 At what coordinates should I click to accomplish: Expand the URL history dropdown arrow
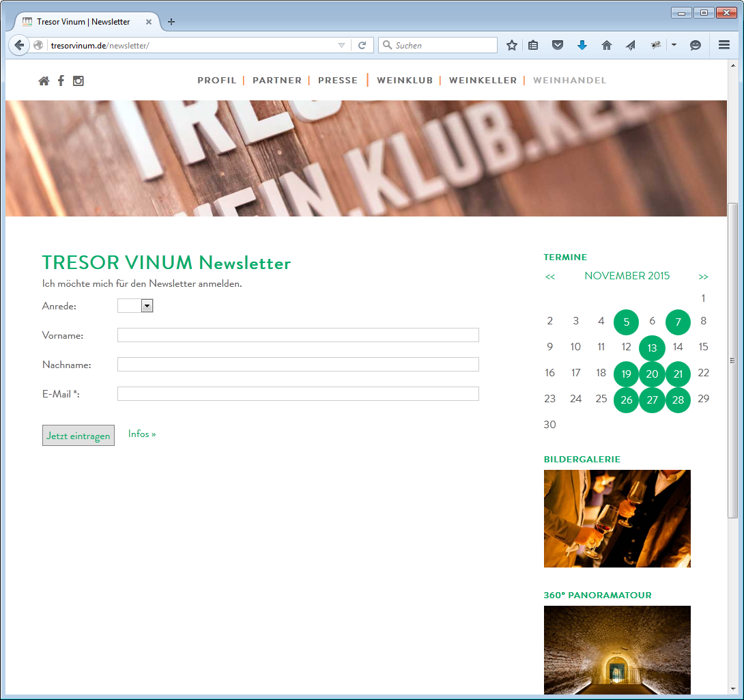tap(342, 45)
